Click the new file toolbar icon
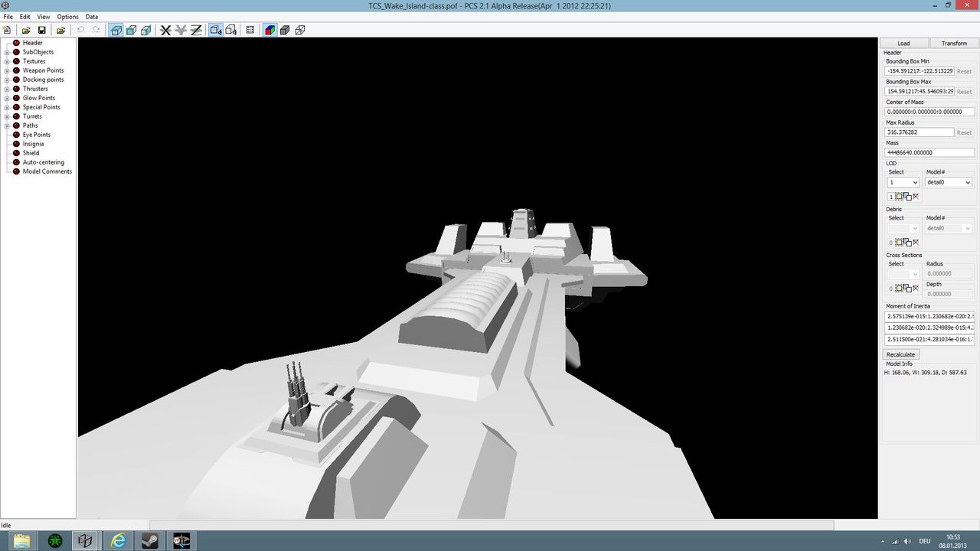The image size is (980, 551). (x=8, y=30)
